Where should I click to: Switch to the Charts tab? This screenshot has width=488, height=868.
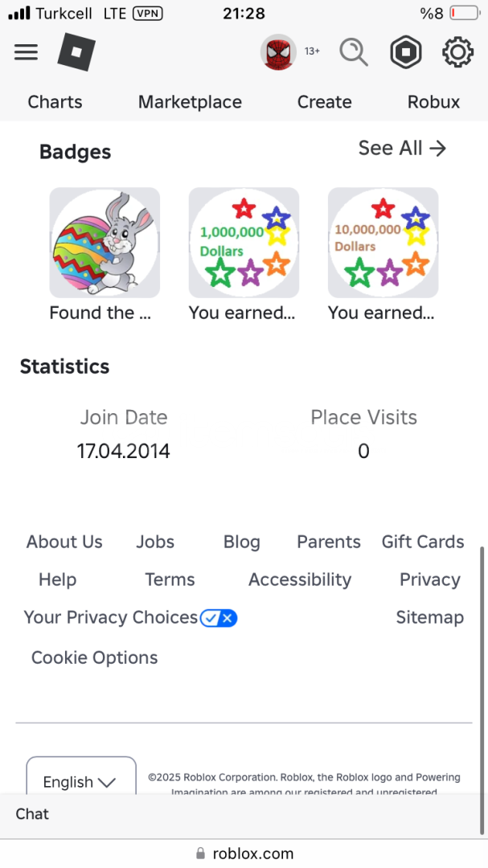tap(55, 102)
